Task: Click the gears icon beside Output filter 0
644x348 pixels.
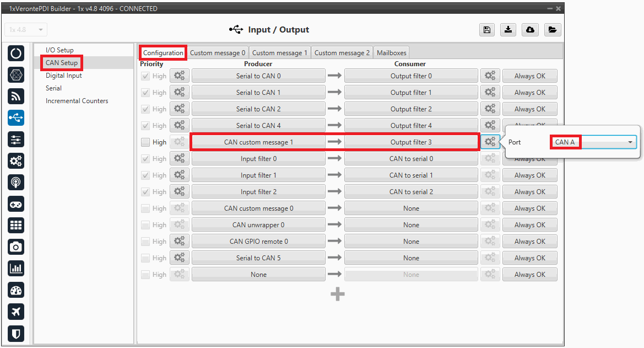Action: 490,76
